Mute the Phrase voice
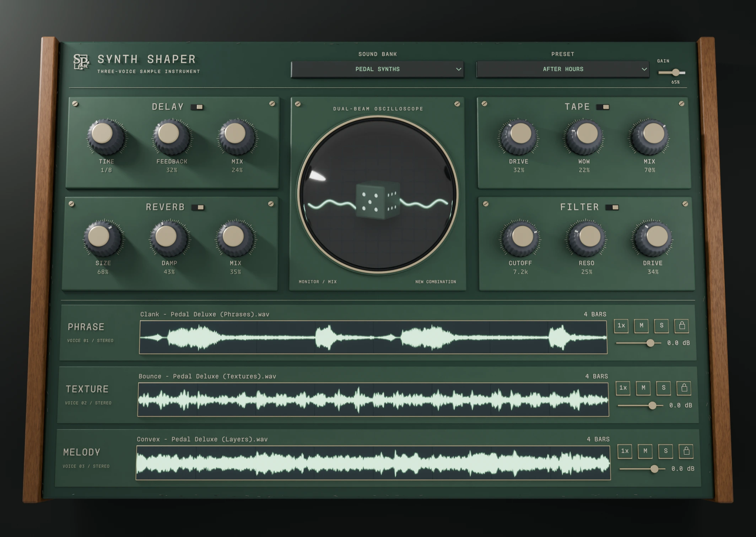 tap(641, 326)
